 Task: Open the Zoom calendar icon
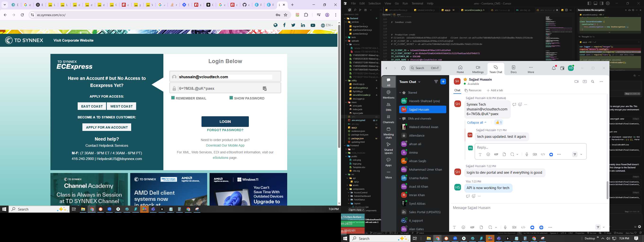562,68
